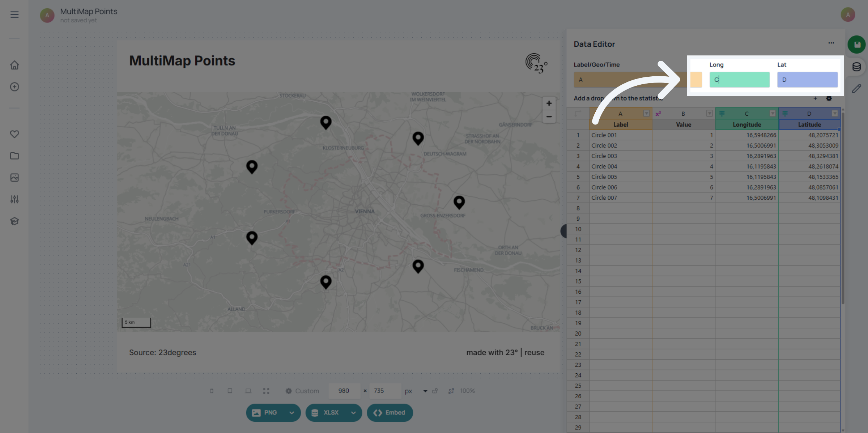Select the Latitude header cell
The height and width of the screenshot is (433, 868).
coord(809,124)
